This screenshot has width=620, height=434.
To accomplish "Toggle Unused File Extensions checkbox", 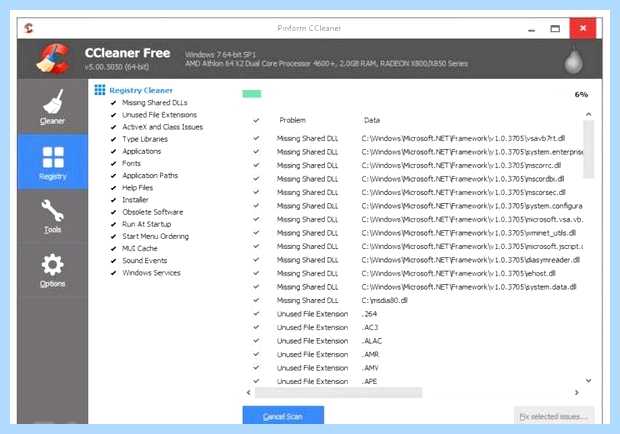I will 113,115.
